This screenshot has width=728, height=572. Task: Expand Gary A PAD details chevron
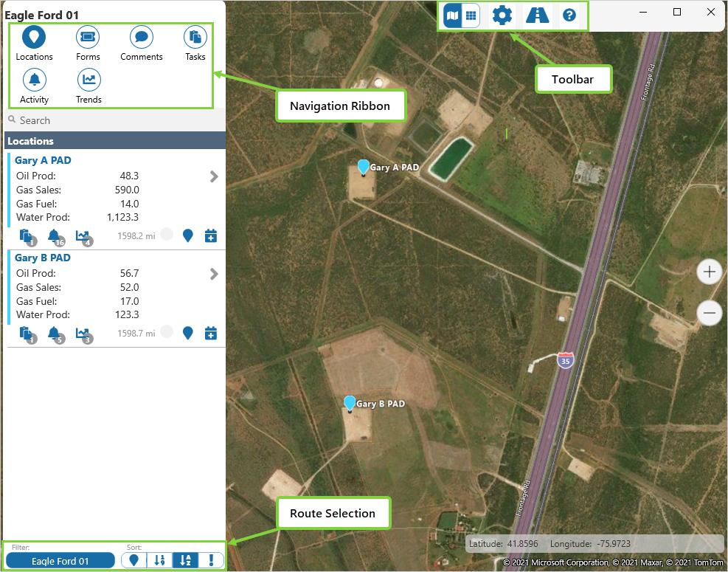point(214,176)
